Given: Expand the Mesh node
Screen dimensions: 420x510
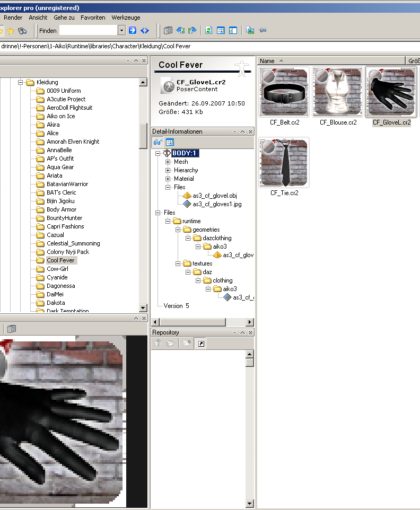Looking at the screenshot, I should pos(168,162).
